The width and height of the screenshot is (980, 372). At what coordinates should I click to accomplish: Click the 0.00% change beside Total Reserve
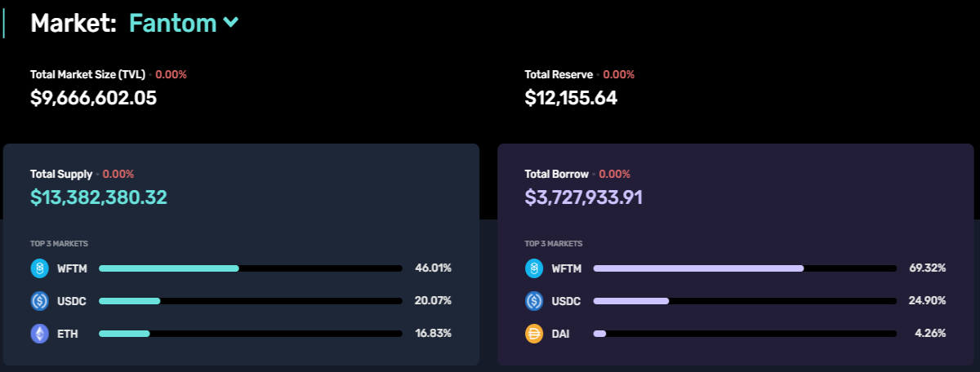pyautogui.click(x=618, y=74)
